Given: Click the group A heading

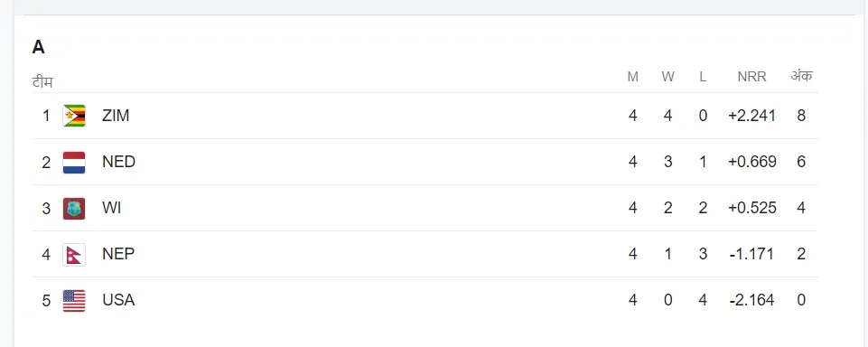Looking at the screenshot, I should pyautogui.click(x=38, y=47).
